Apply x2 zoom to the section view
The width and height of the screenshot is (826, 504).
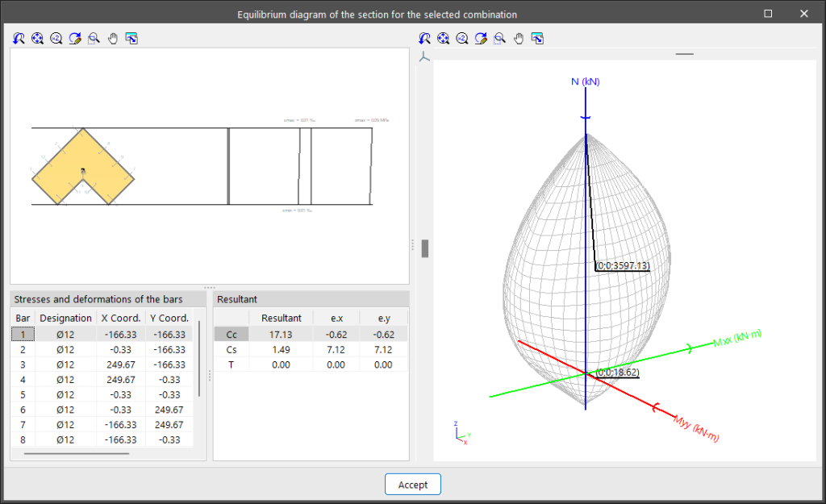click(56, 38)
